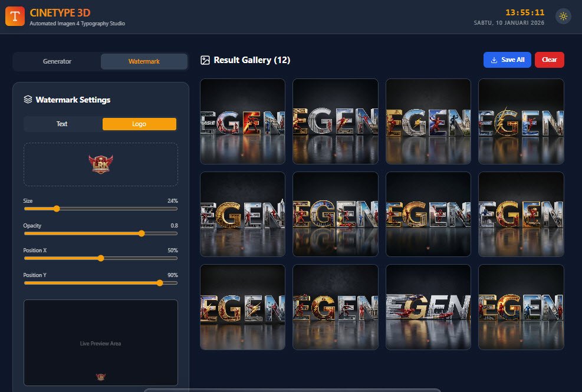Open first thumbnail in the middle gallery row
This screenshot has height=392, width=582.
[243, 214]
